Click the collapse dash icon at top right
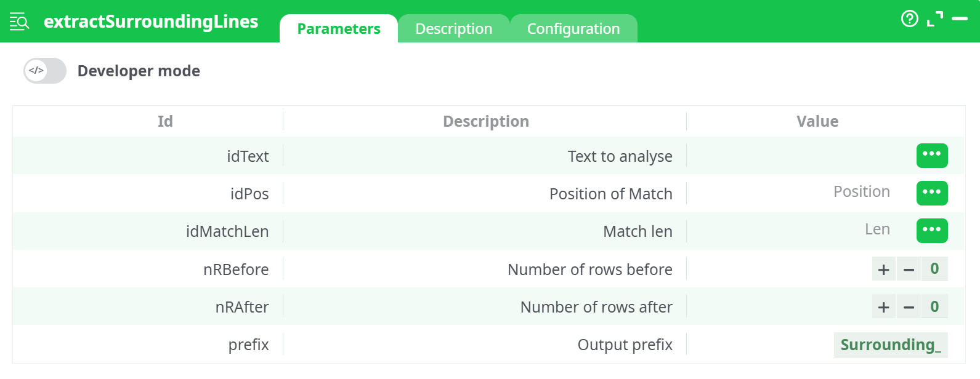 click(959, 19)
